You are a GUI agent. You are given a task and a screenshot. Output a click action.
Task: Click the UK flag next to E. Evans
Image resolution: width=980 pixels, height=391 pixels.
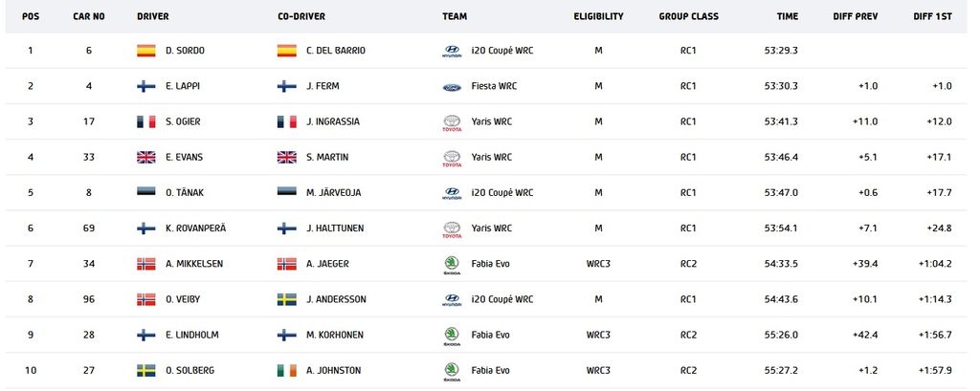pyautogui.click(x=146, y=158)
